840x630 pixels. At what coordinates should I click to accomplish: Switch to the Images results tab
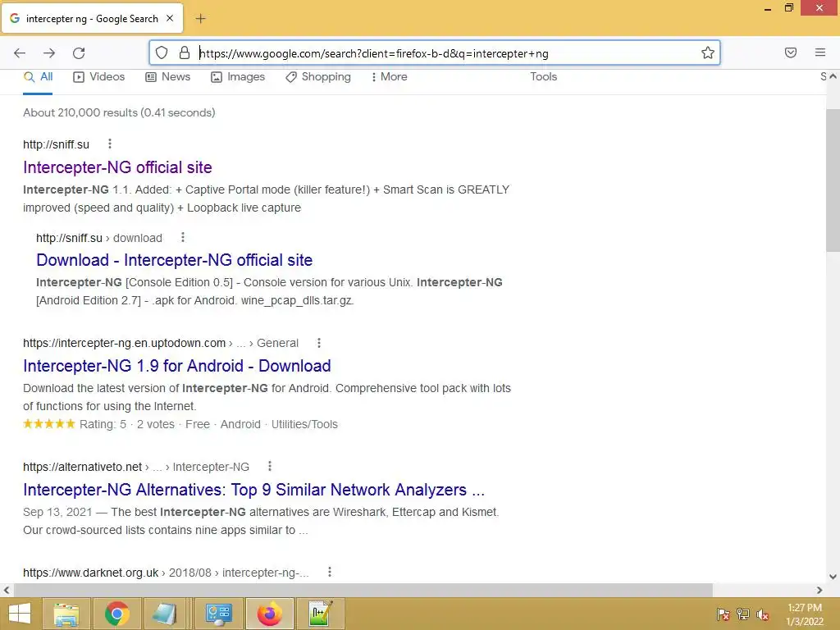click(238, 77)
